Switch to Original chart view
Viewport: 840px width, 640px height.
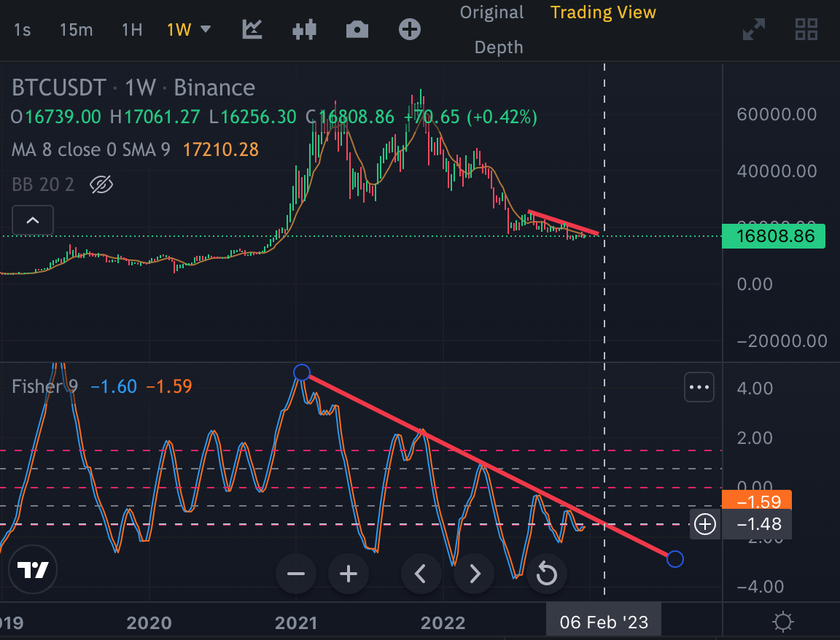pos(491,12)
